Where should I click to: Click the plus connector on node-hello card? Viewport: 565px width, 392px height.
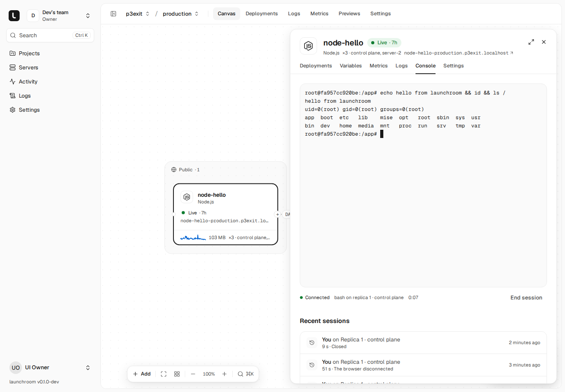tap(277, 214)
